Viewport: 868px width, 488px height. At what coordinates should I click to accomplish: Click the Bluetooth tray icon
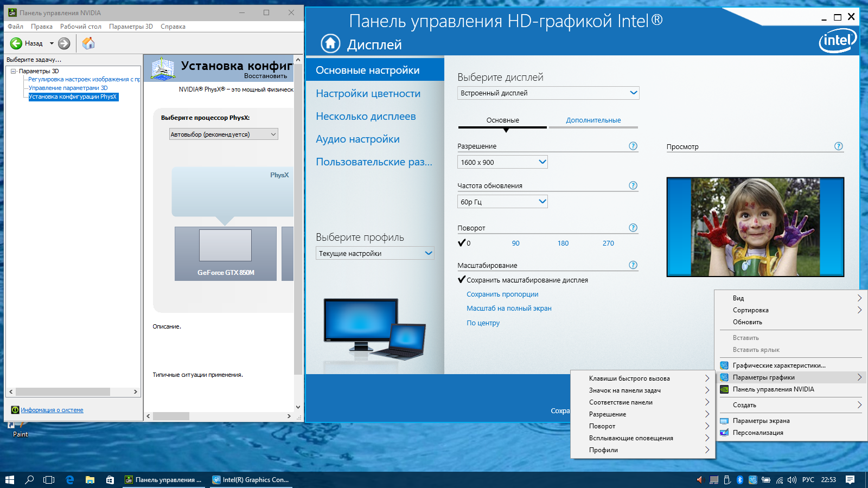(739, 480)
